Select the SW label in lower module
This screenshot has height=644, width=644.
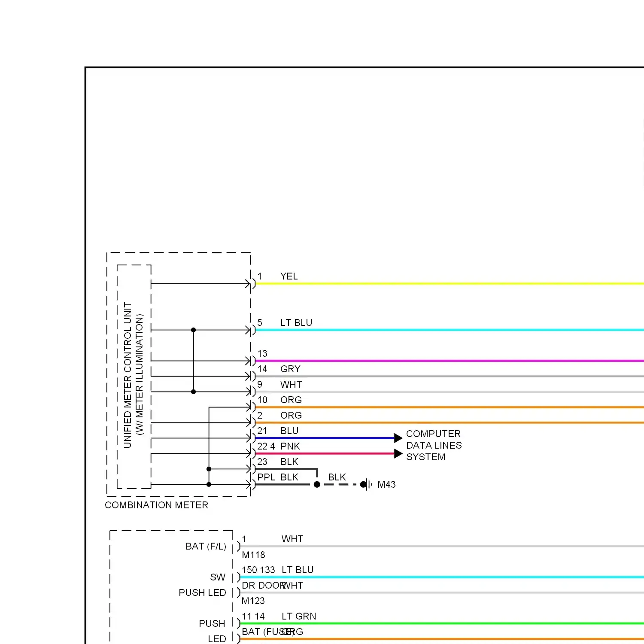[218, 577]
